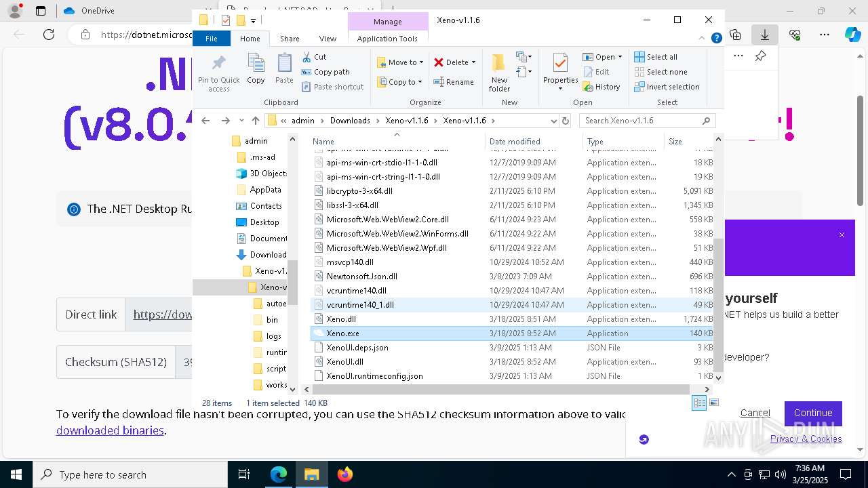
Task: Minimize the ribbon with chevron
Action: click(x=703, y=39)
